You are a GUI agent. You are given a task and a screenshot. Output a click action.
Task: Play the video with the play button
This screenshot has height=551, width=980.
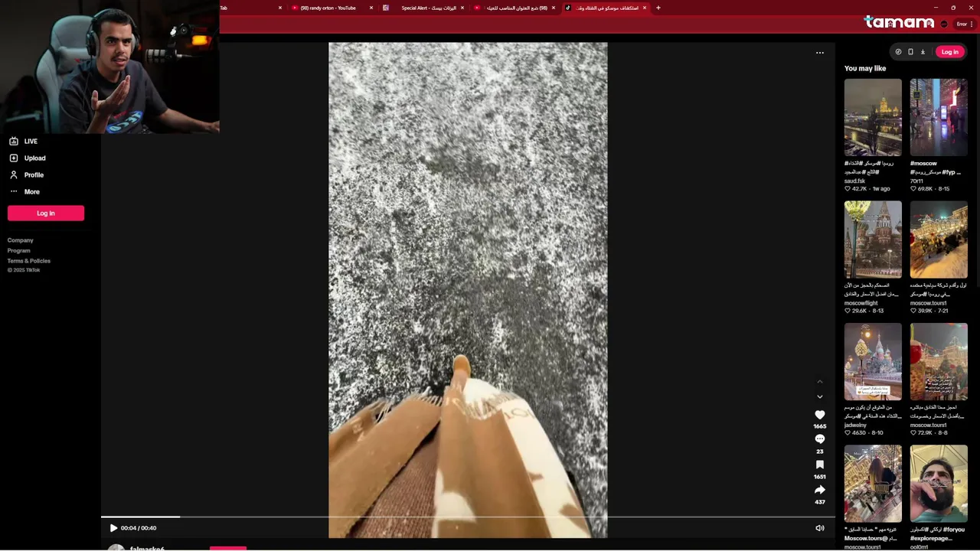113,528
